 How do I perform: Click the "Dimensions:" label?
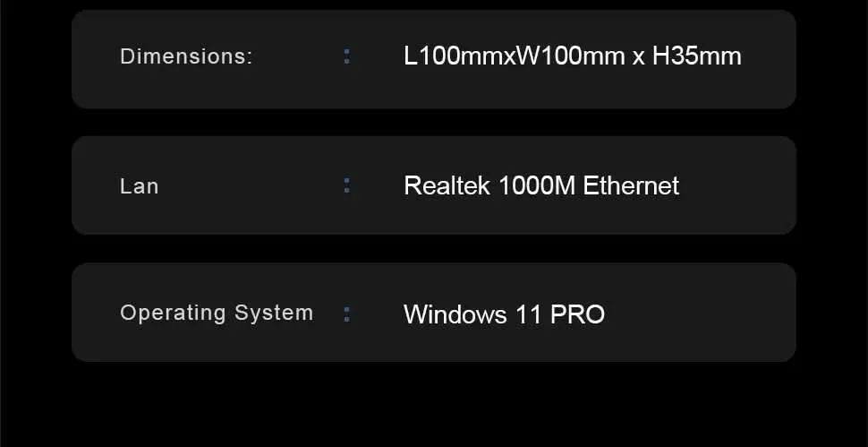(186, 56)
